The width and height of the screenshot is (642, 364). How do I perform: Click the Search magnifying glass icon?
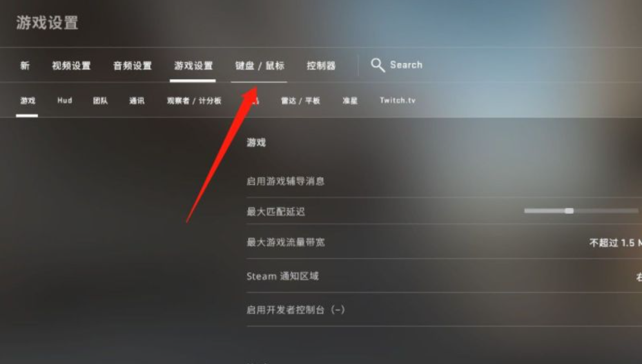pos(378,65)
